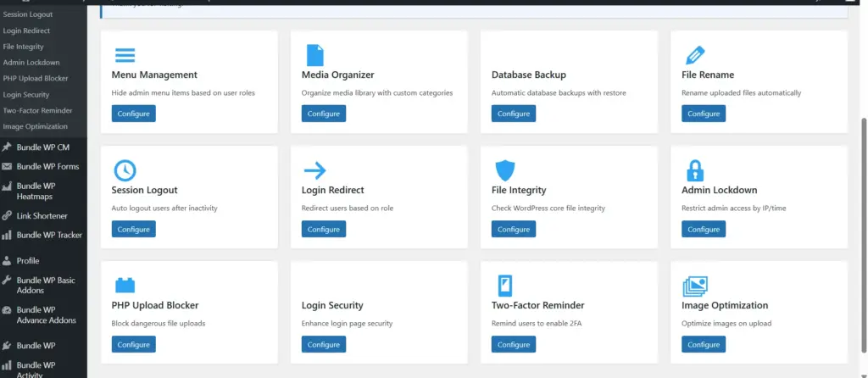868x378 pixels.
Task: Click the text "Hide admin menu items based on user roles"
Action: click(x=183, y=93)
